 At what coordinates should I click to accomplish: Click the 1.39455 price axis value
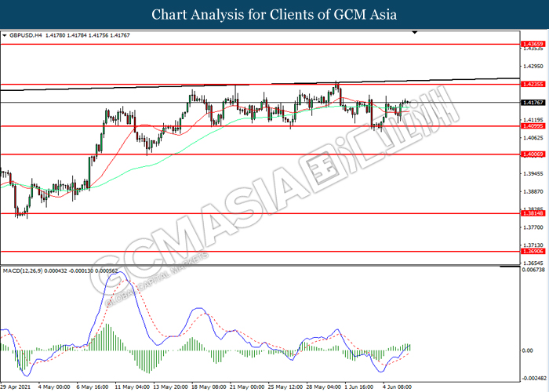(533, 173)
